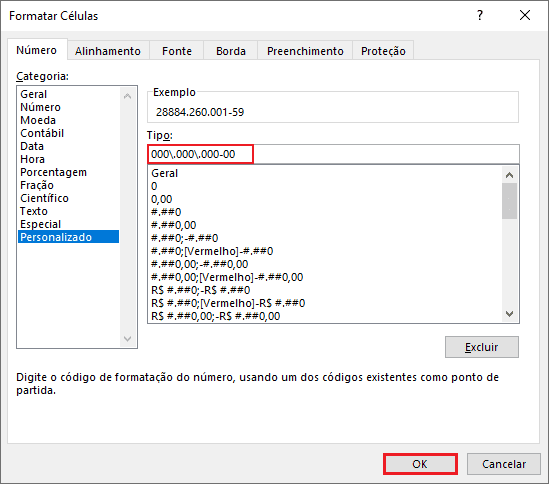This screenshot has width=549, height=484.
Task: Click the Excluir button
Action: (x=482, y=347)
